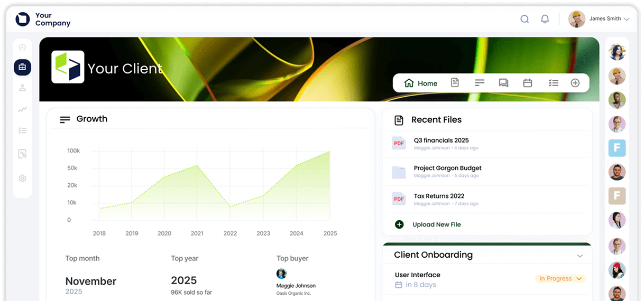Click the 96K sold so far text
This screenshot has height=301, width=644.
tap(191, 292)
